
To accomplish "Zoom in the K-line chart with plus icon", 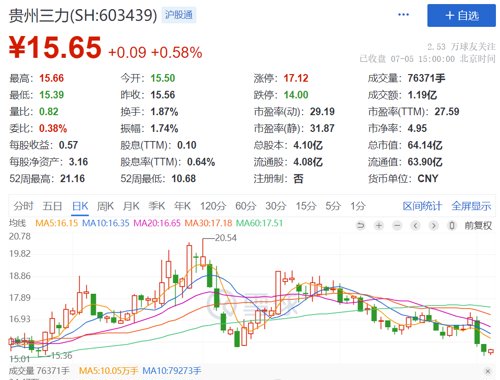I will 379,226.
